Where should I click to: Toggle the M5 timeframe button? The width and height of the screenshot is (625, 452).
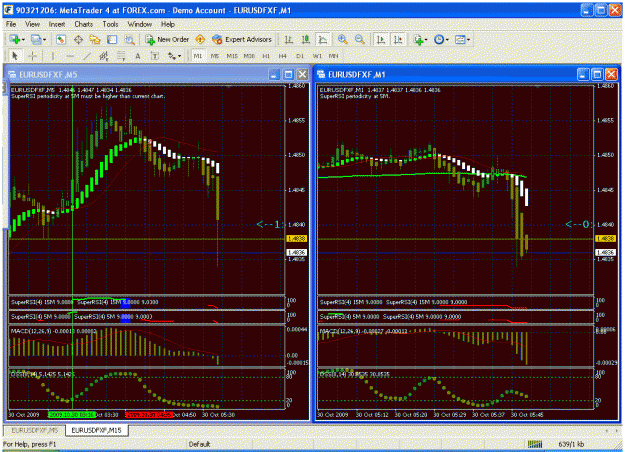215,56
